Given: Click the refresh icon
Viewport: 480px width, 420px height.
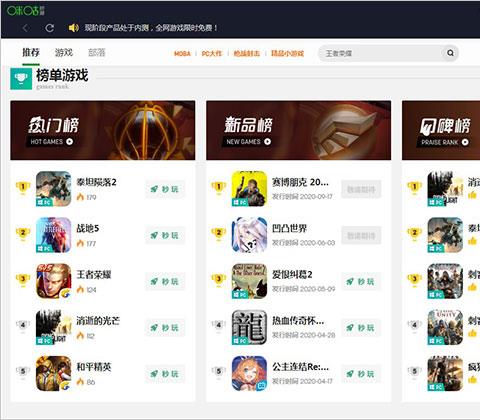Looking at the screenshot, I should point(50,28).
